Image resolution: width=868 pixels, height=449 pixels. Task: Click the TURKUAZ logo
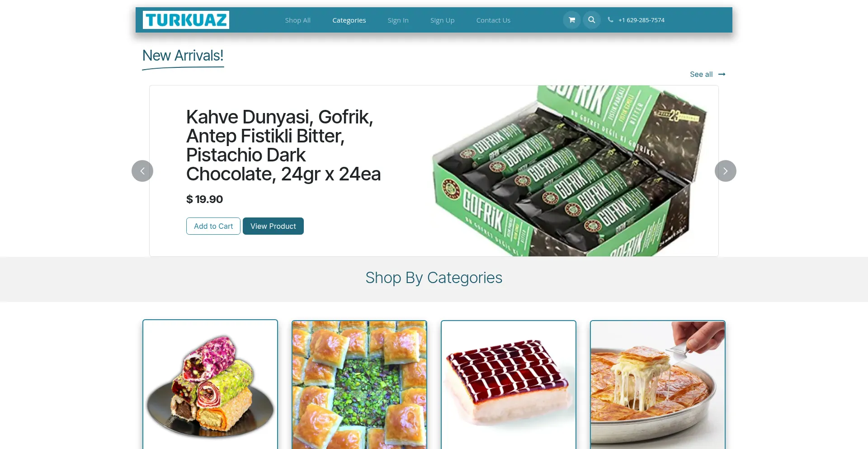tap(186, 20)
